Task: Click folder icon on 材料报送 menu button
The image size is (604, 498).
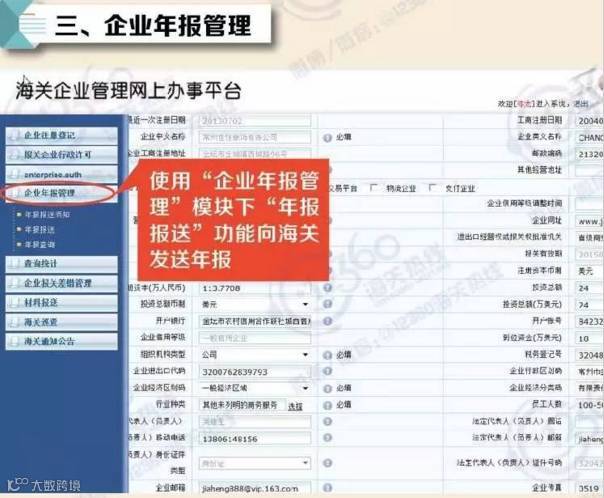Action: point(15,302)
